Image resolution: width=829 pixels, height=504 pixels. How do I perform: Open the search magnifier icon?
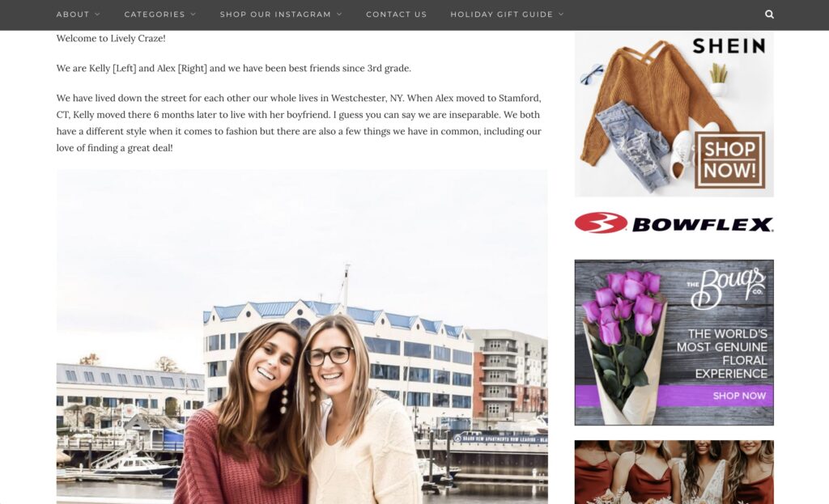pyautogui.click(x=769, y=15)
